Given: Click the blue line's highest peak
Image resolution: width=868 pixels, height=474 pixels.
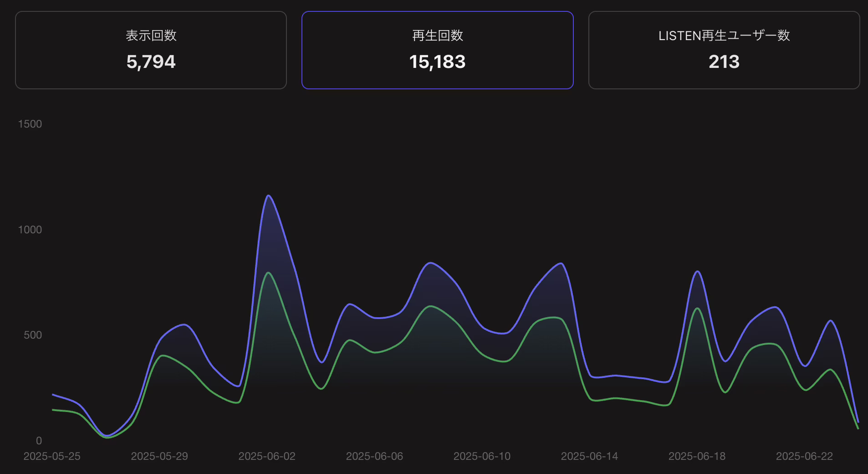Looking at the screenshot, I should 268,196.
